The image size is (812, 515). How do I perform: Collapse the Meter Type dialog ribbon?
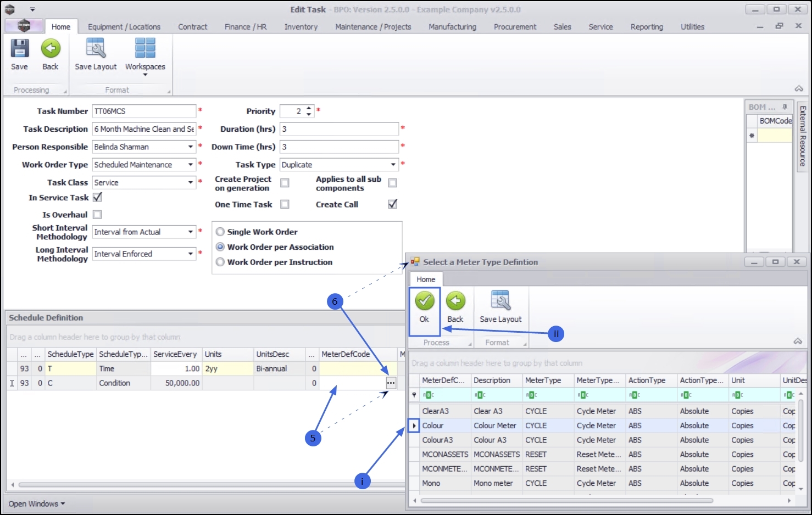coord(798,342)
